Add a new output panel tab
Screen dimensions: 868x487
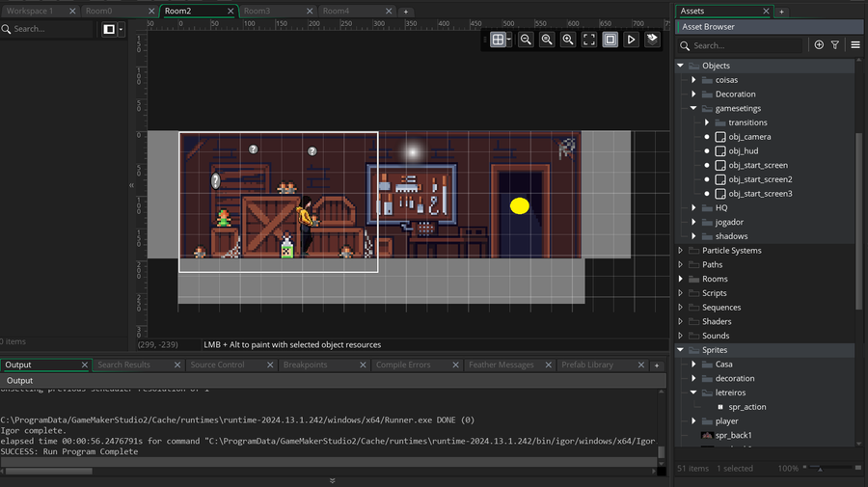coord(657,365)
